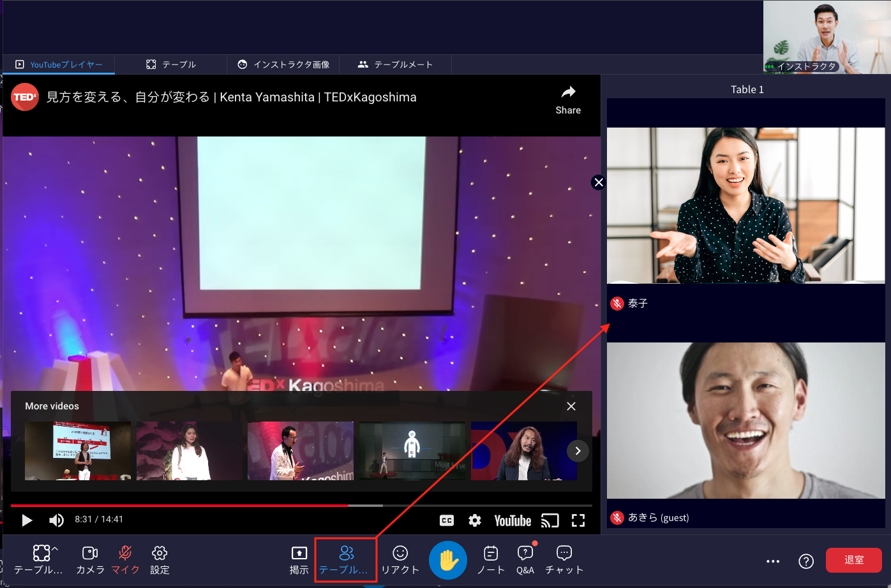Select first suggested video with red slide
The image size is (891, 588).
point(78,451)
